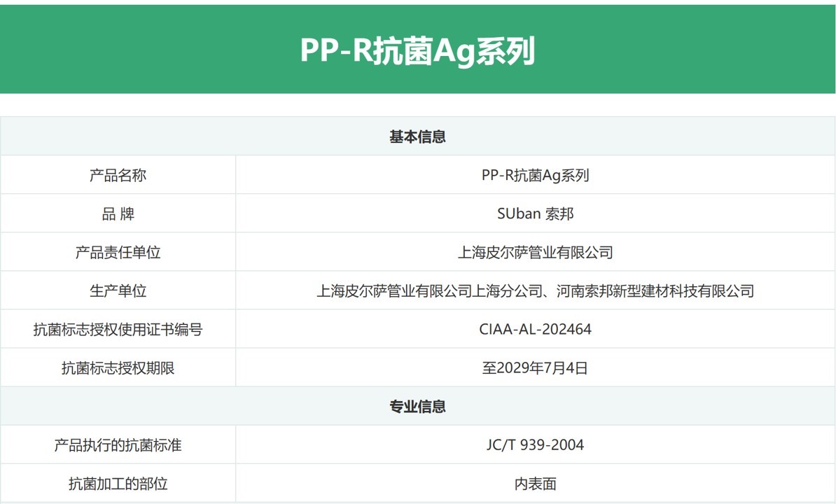Select the brand value SUban 索邦
Viewport: 836px width, 504px height.
pos(536,213)
